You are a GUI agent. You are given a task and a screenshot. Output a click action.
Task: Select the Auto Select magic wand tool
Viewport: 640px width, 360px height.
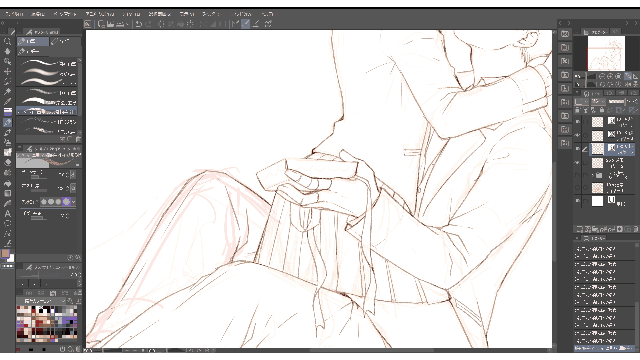(7, 91)
